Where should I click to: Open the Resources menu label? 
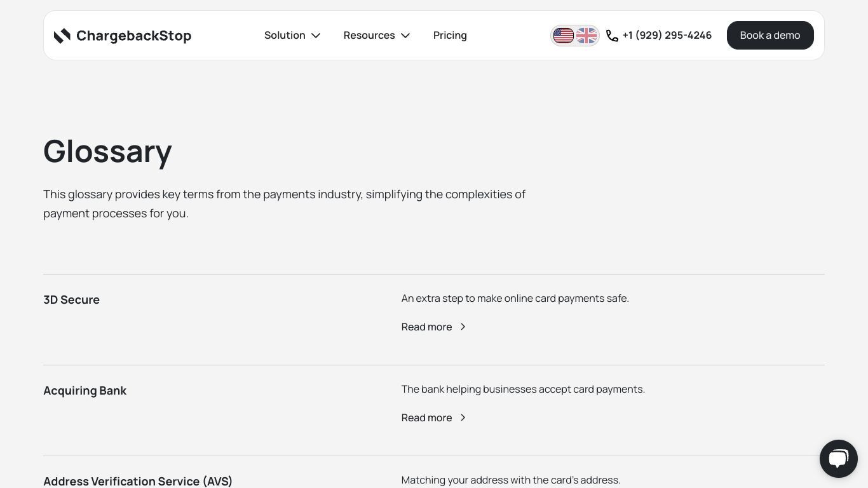(369, 36)
